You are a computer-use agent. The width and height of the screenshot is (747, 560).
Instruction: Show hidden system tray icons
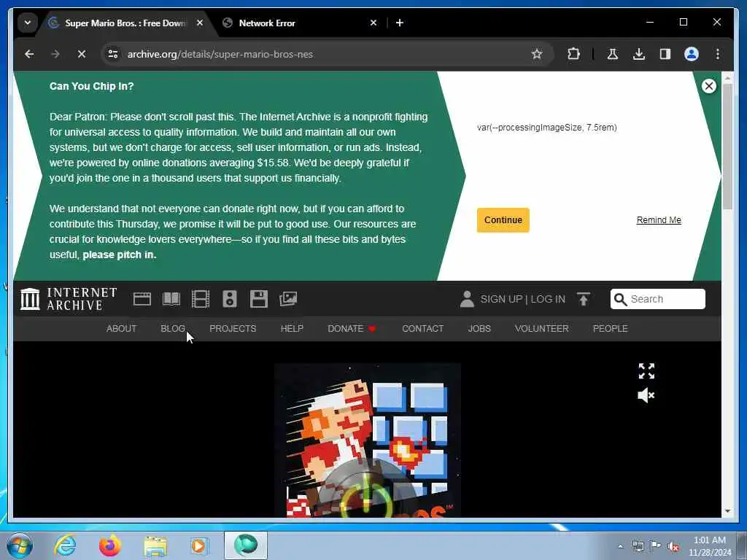620,546
